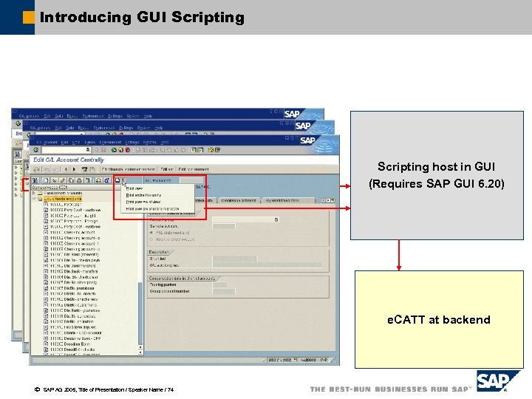Click the tab strip scroll right arrow
532x399 pixels.
[x=328, y=200]
